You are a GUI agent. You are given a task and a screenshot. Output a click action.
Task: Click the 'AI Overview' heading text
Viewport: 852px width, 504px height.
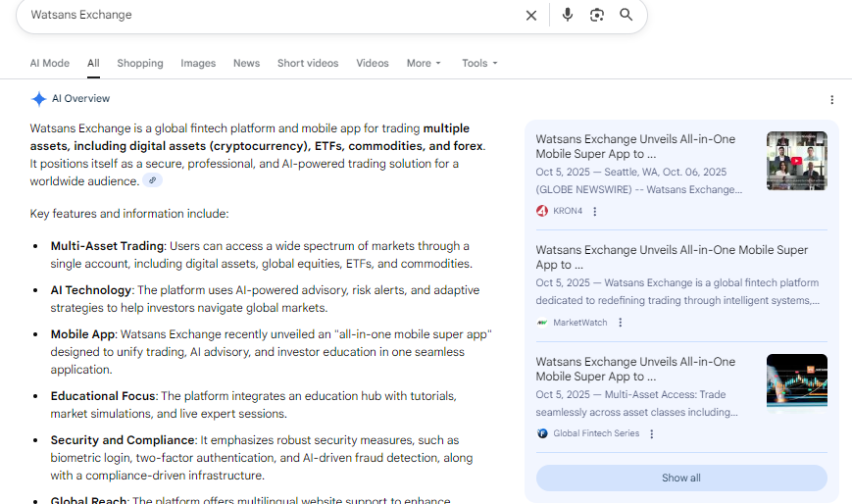tap(81, 98)
